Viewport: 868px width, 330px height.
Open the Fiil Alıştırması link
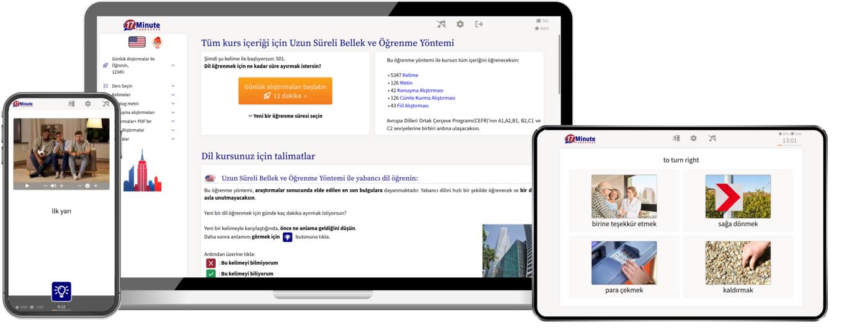coord(412,105)
